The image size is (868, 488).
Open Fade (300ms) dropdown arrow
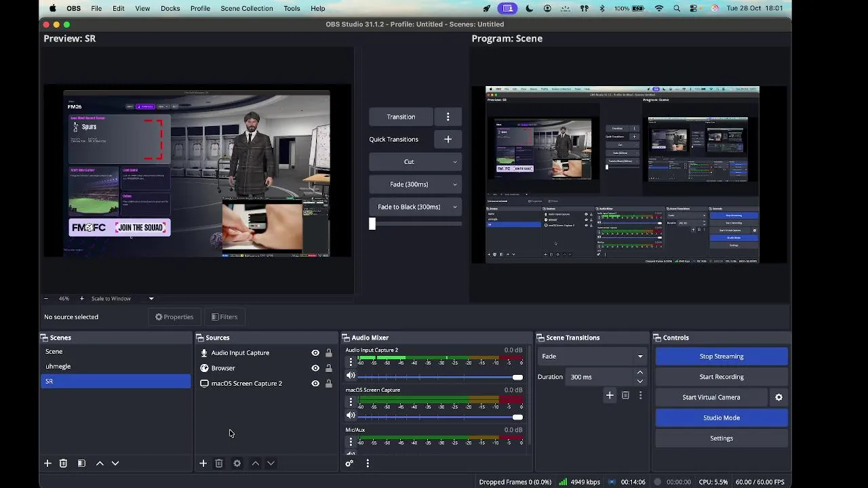point(455,184)
